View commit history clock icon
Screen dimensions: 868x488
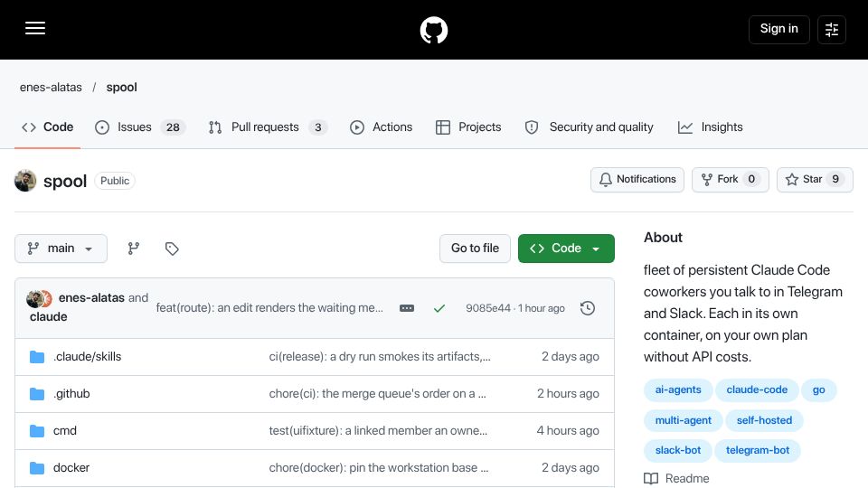[588, 308]
